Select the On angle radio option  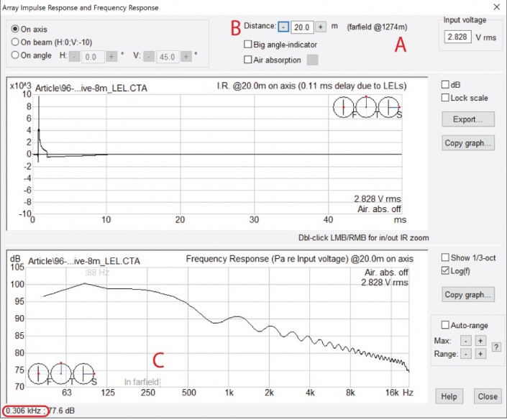[x=17, y=55]
